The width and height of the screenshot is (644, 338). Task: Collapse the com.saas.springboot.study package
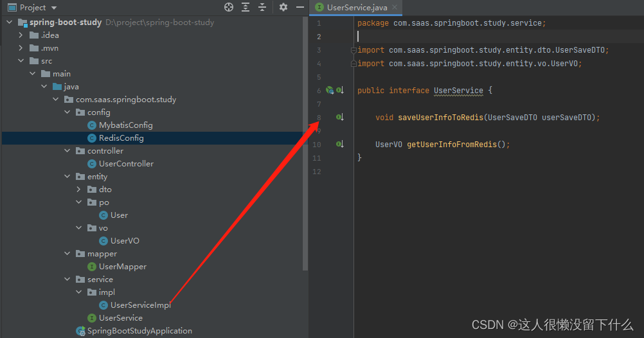[55, 100]
